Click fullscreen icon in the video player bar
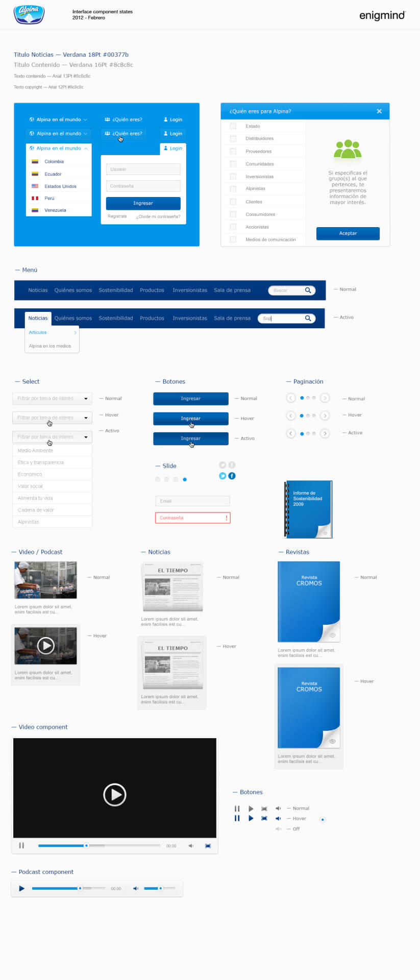The image size is (420, 980). (x=208, y=846)
